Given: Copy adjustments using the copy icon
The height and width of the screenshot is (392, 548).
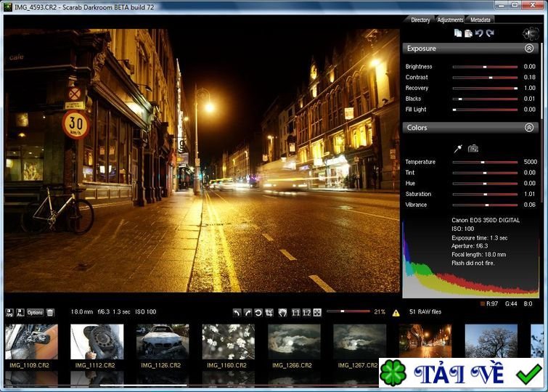Looking at the screenshot, I should (x=458, y=33).
